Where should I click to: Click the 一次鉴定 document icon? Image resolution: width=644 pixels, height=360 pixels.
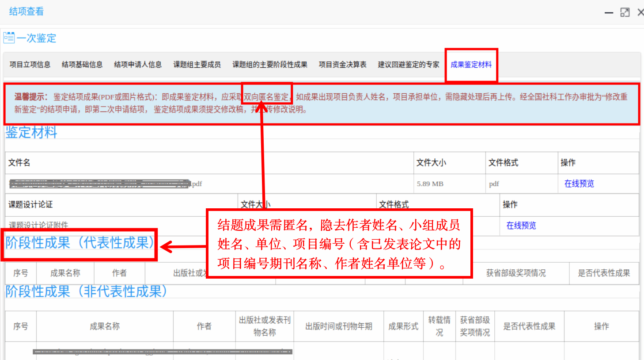click(x=9, y=38)
